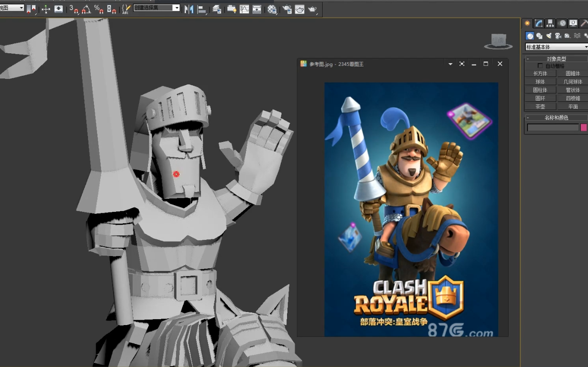The width and height of the screenshot is (588, 367).
Task: Click the Use Pivot Point Center icon
Action: pyautogui.click(x=31, y=9)
